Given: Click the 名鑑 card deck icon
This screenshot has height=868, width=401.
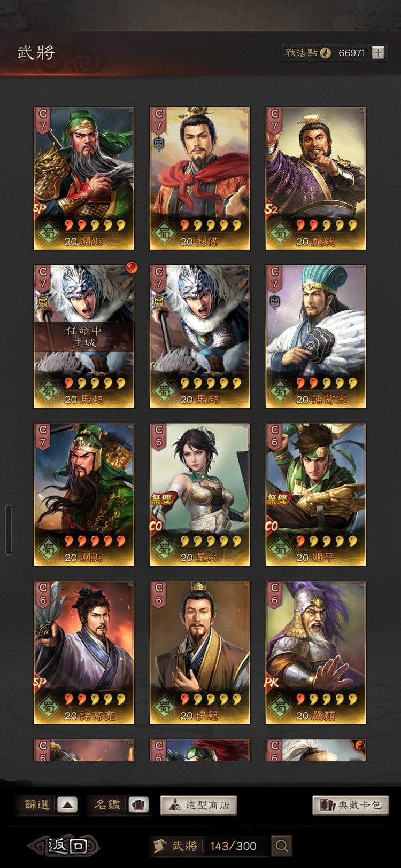Looking at the screenshot, I should pos(138,805).
